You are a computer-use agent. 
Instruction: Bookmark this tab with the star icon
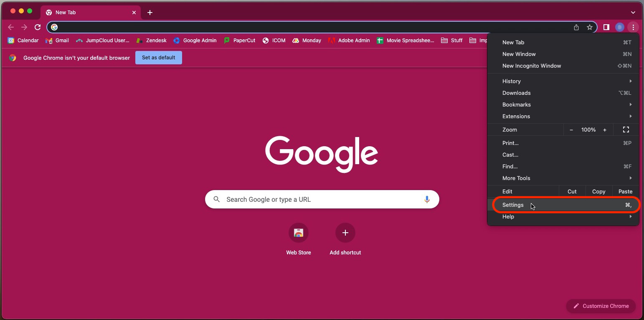pos(590,27)
